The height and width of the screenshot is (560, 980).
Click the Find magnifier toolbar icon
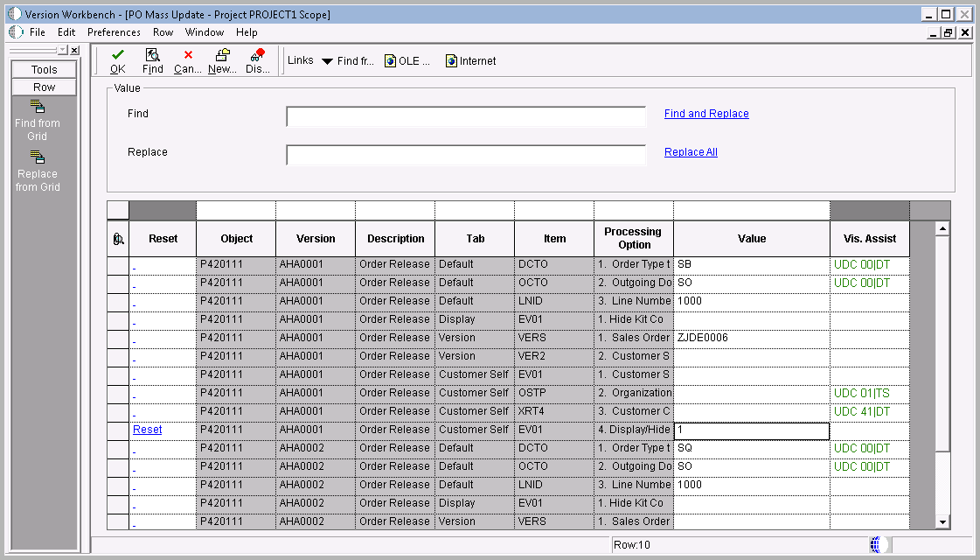coord(152,60)
